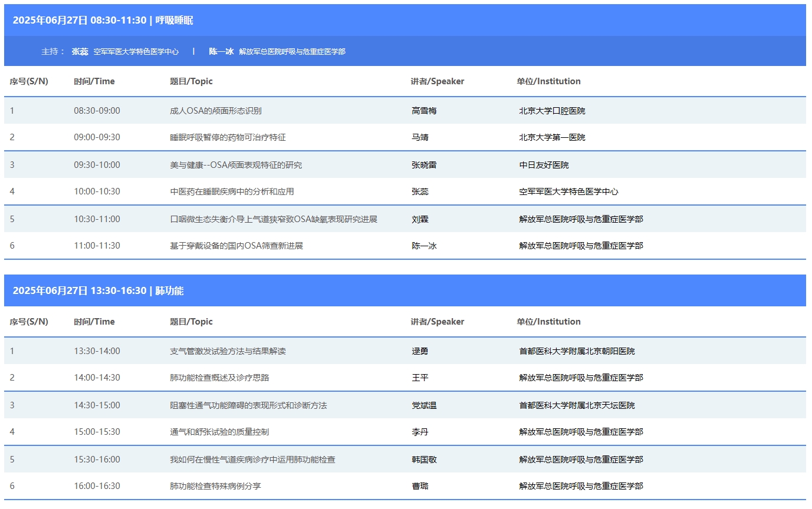The image size is (812, 509).
Task: Select the 09:30-10:00 time cell
Action: (97, 165)
